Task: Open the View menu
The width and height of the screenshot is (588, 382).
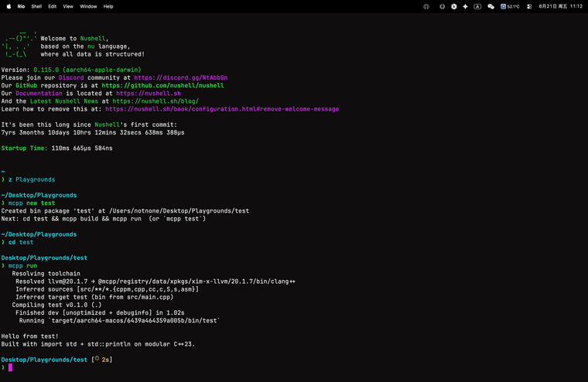Action: pyautogui.click(x=68, y=6)
